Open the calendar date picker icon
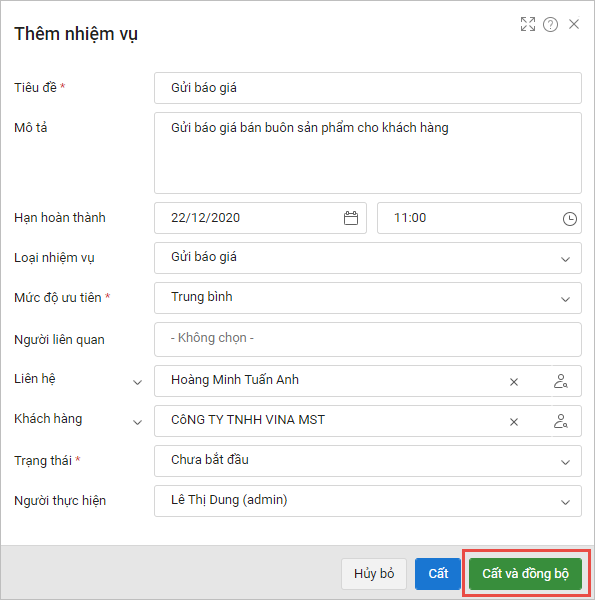This screenshot has height=600, width=595. point(350,218)
